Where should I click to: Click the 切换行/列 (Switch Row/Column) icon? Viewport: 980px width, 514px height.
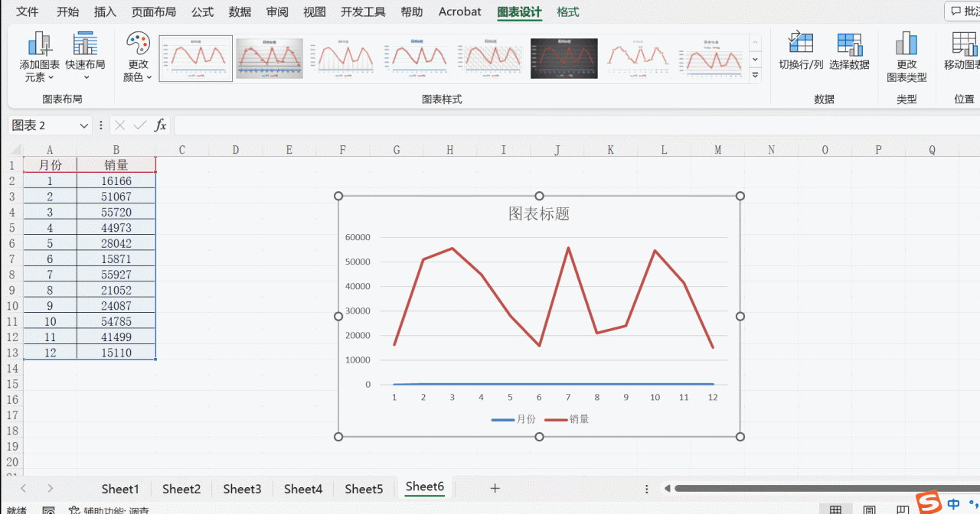click(x=801, y=43)
